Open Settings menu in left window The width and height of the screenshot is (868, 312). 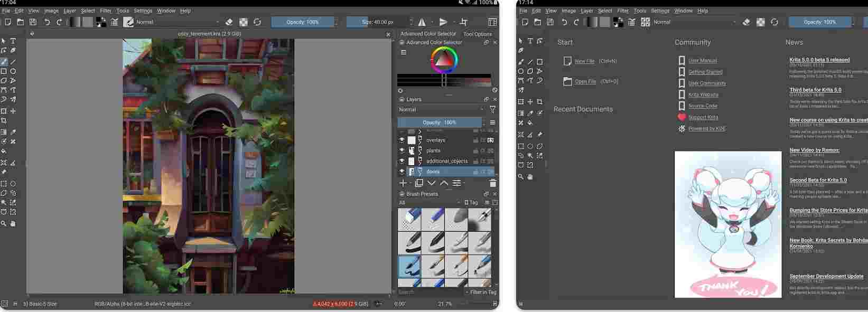coord(143,11)
